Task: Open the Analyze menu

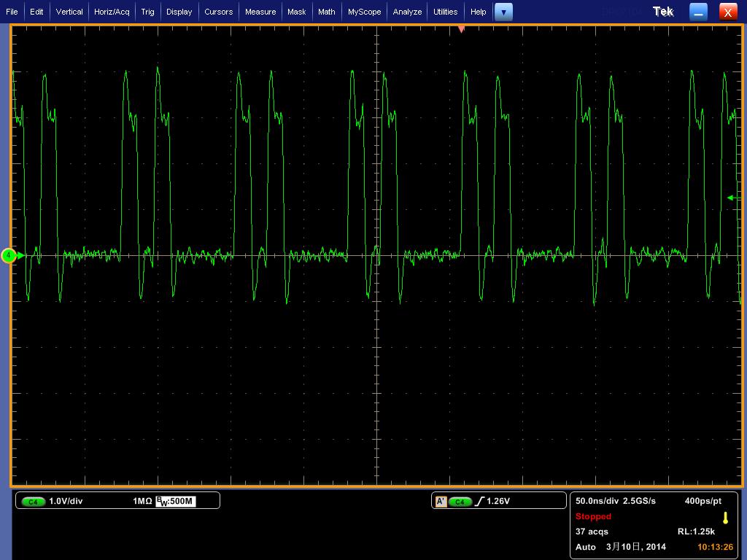Action: 407,12
